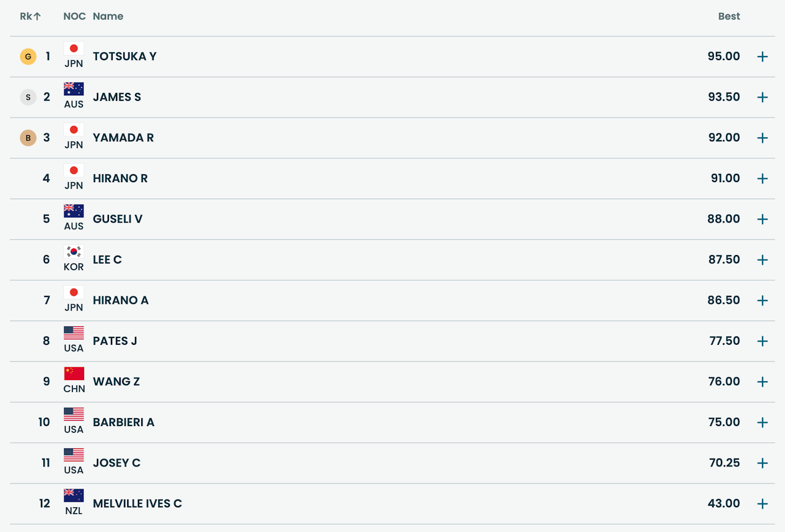Click the USA flag beside PATES J
The height and width of the screenshot is (532, 785).
pyautogui.click(x=73, y=333)
